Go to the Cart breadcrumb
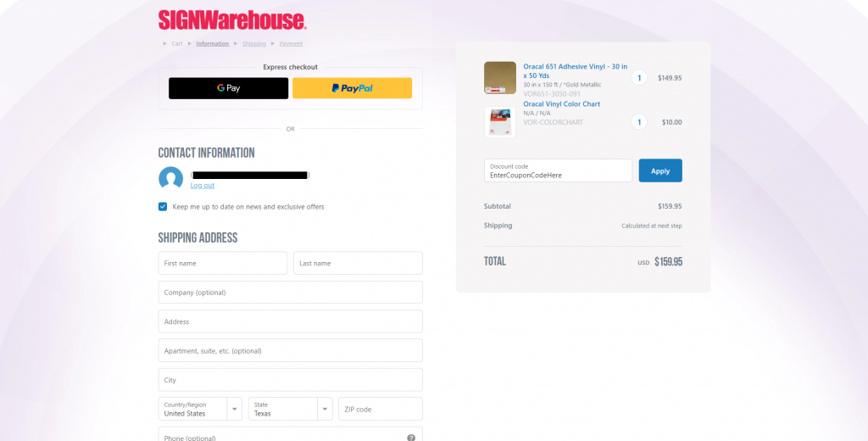 point(177,44)
